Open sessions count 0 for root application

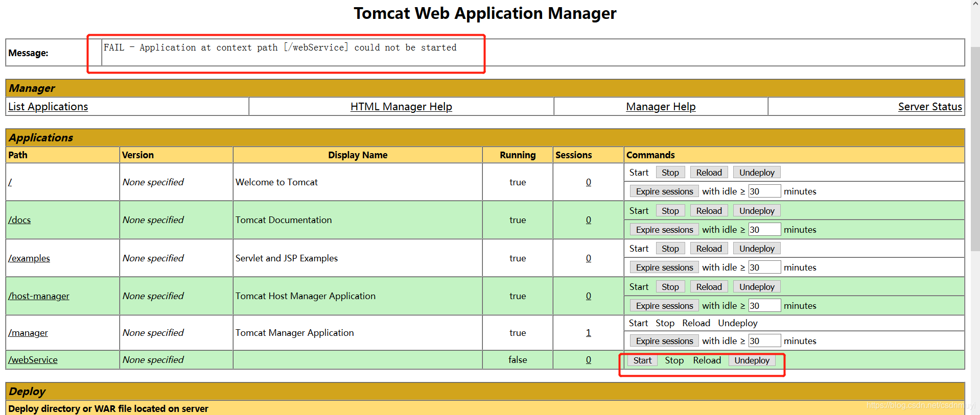[x=589, y=182]
